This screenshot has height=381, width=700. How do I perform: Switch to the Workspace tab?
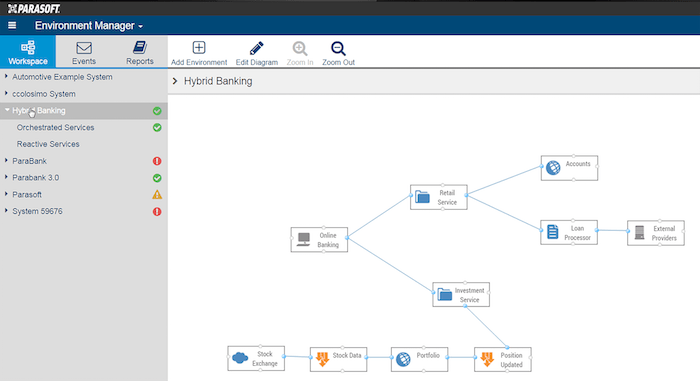pos(28,52)
